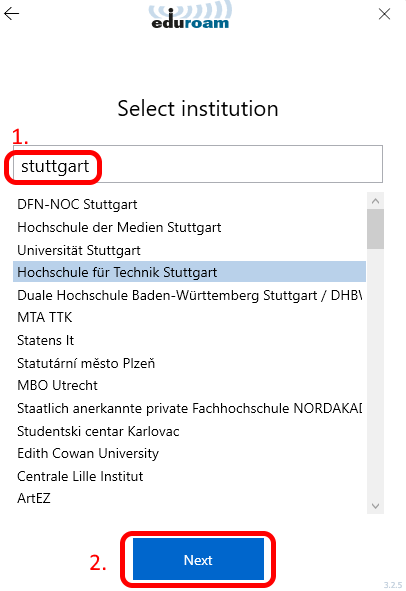Select Edith Cowan University
Viewport: 406px width, 591px height.
[189, 453]
